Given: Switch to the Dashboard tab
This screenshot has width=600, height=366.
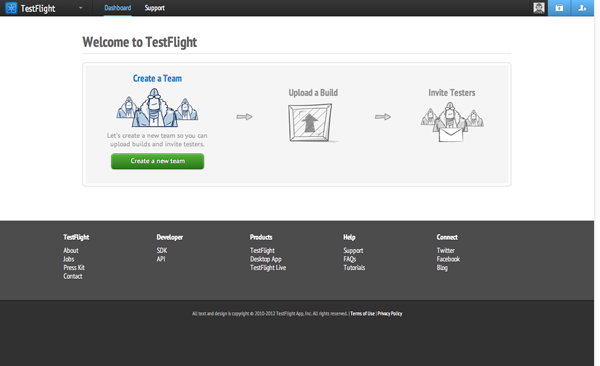Looking at the screenshot, I should point(118,8).
